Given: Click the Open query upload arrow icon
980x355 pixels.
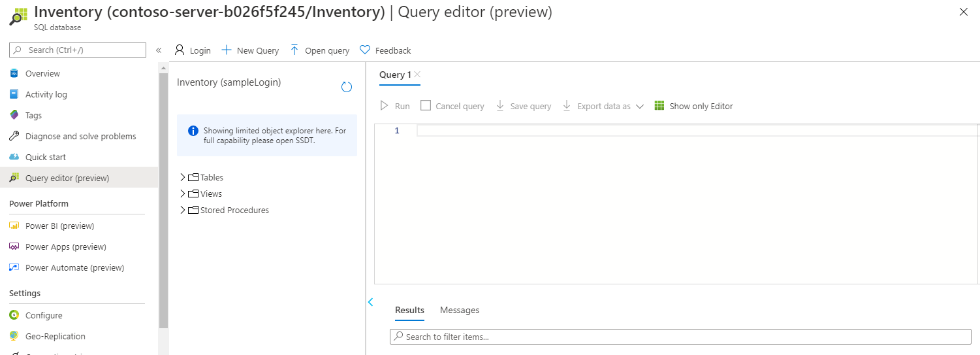Looking at the screenshot, I should [x=294, y=50].
